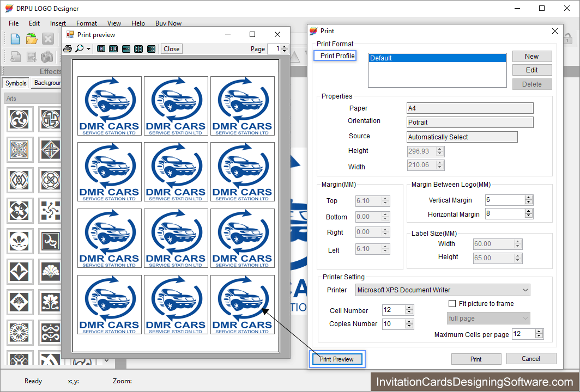580x392 pixels.
Task: Click the Orientation field showing Potrait
Action: click(470, 122)
